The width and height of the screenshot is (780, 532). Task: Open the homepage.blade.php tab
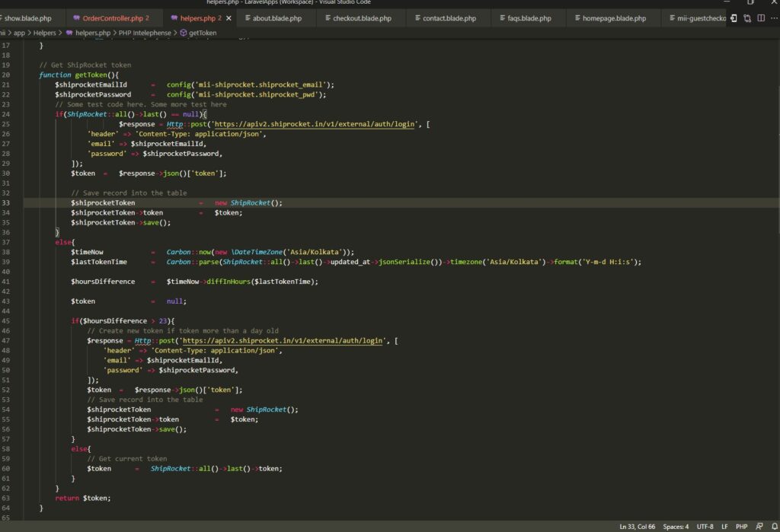pyautogui.click(x=614, y=18)
